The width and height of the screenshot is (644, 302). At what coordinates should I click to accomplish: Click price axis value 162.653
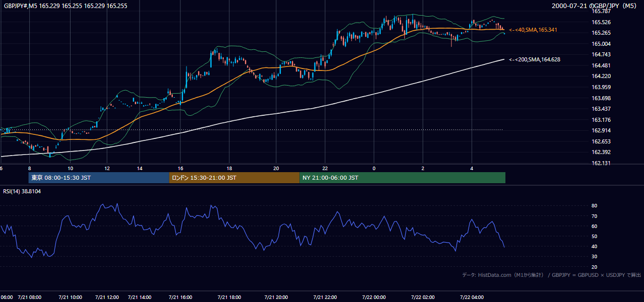pyautogui.click(x=601, y=141)
